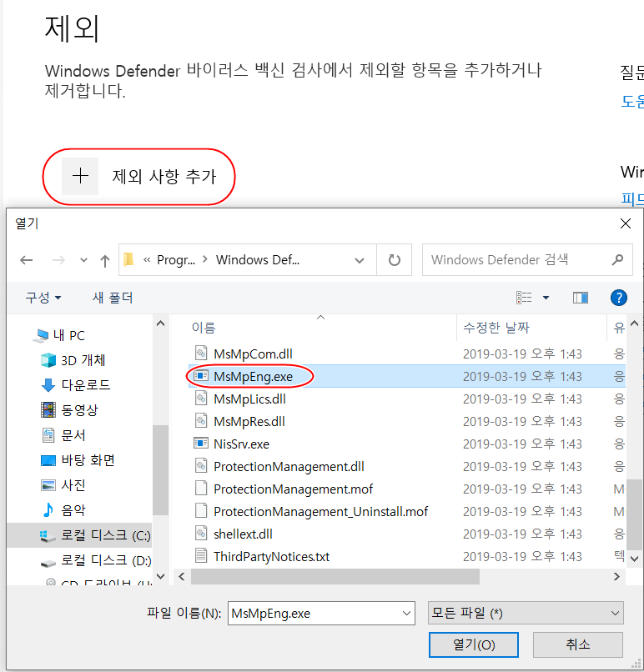Click the MsMpCom.dll file icon
Viewport: 644px width, 672px height.
coord(201,354)
